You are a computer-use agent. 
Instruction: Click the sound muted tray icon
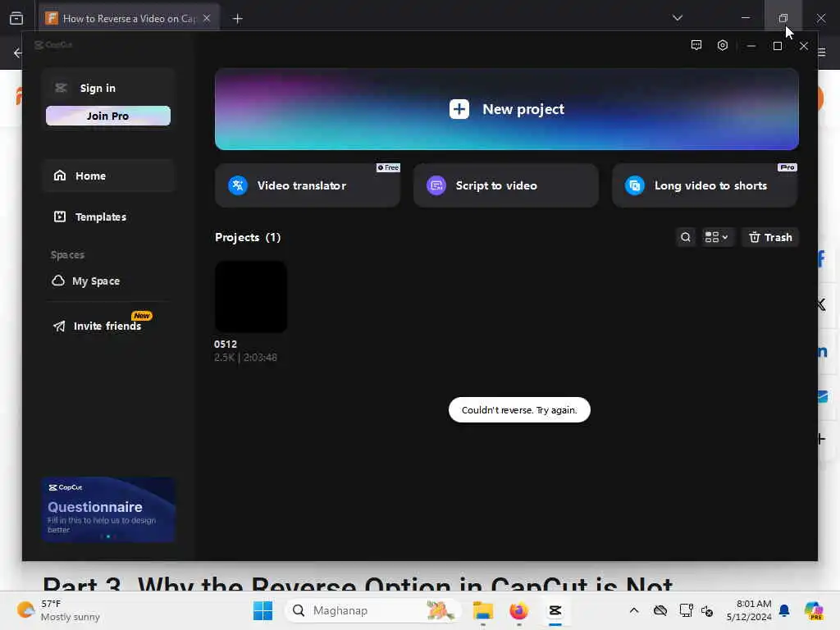point(707,610)
